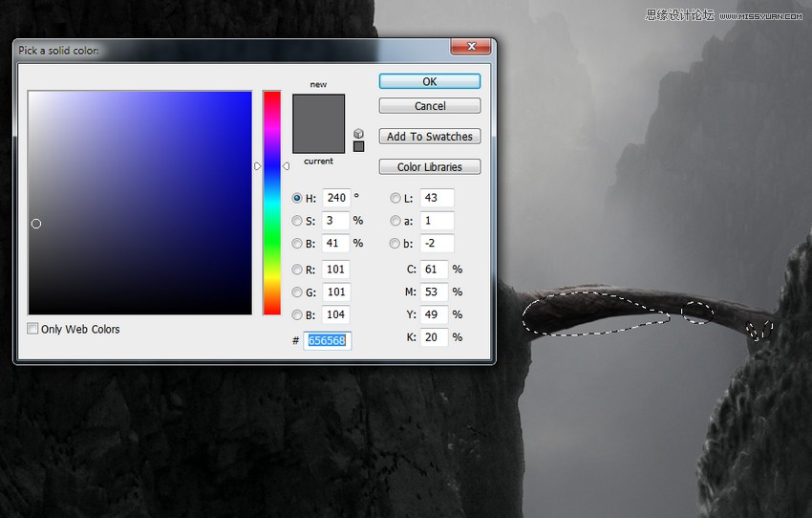The image size is (812, 518).
Task: Click the H hue value field showing 240
Action: click(x=336, y=198)
